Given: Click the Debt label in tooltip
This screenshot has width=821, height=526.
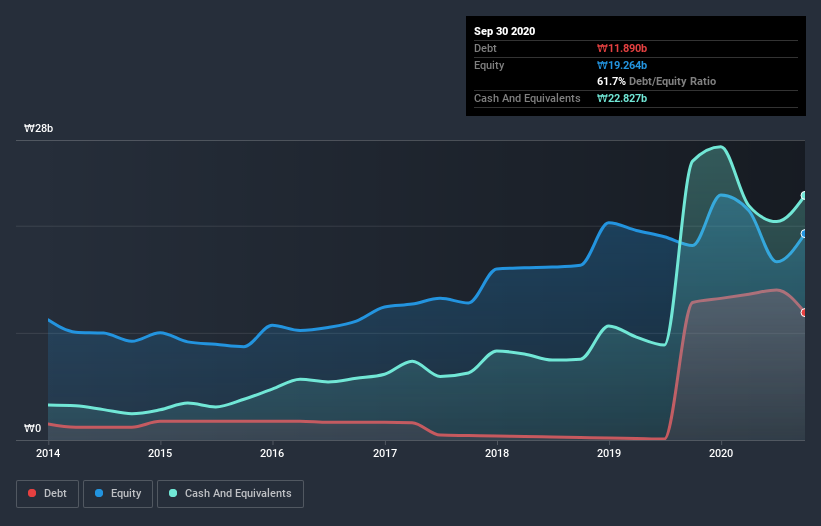Looking at the screenshot, I should tap(485, 49).
